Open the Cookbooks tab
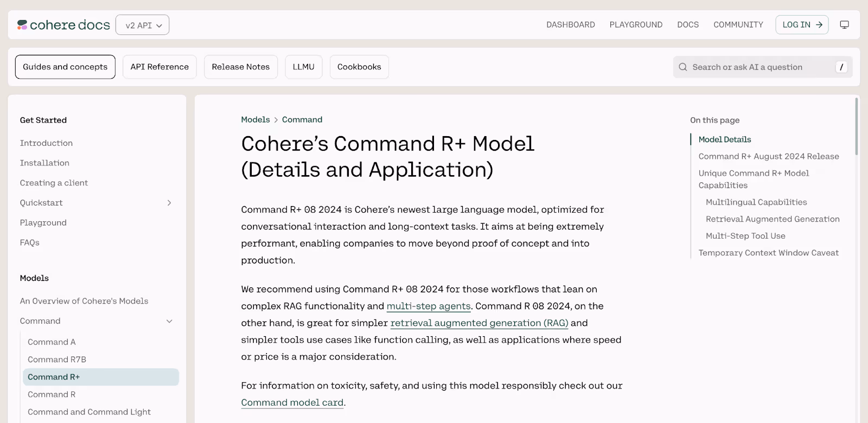Image resolution: width=868 pixels, height=423 pixels. pos(359,67)
